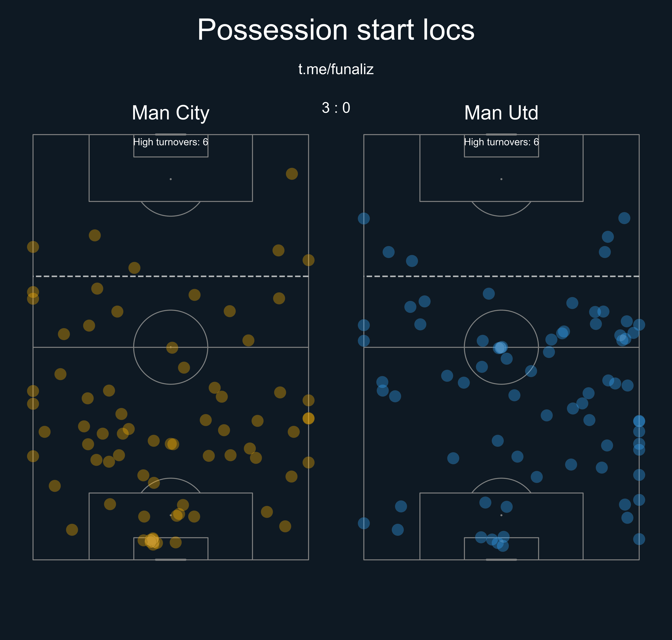The image size is (672, 640).
Task: Click the yellow dot cluster in Man City's bottom six-yard box
Action: 151,541
